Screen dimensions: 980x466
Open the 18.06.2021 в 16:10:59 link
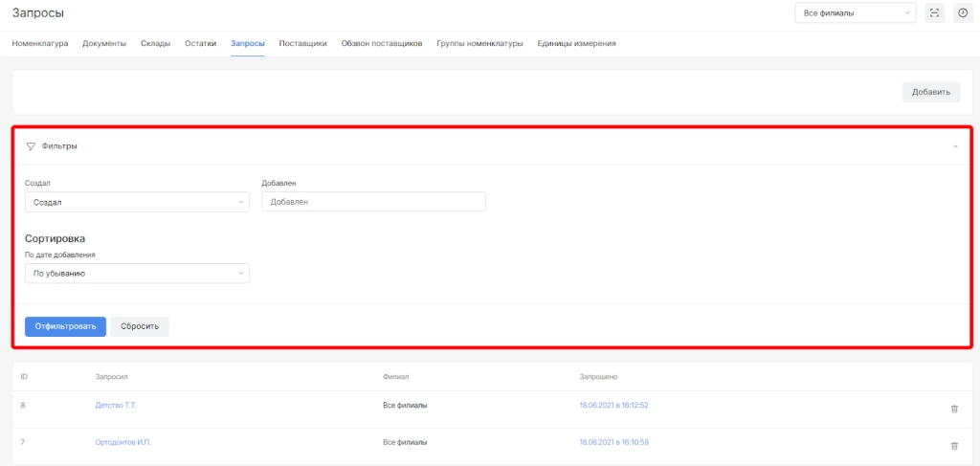pos(613,443)
